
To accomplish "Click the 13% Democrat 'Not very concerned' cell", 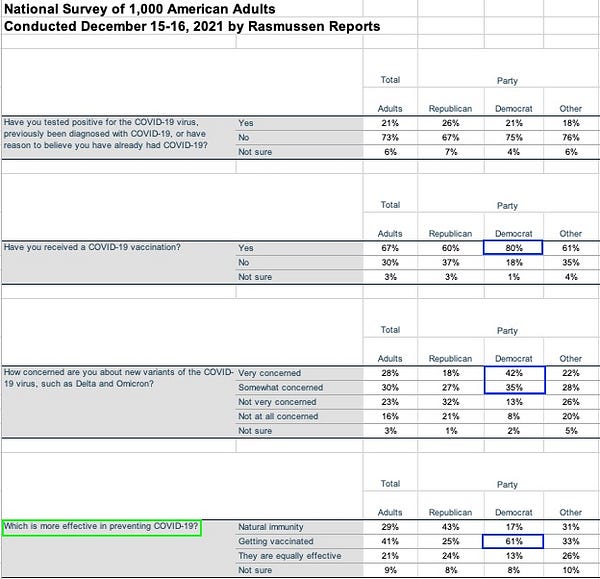I will click(x=514, y=402).
